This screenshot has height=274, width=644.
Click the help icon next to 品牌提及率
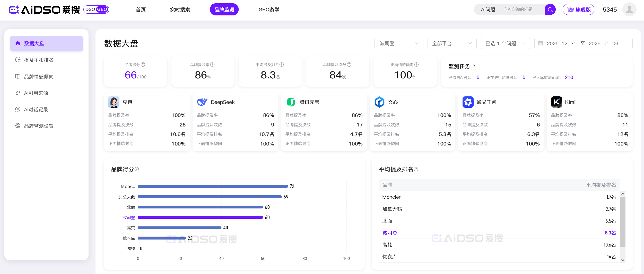click(212, 65)
